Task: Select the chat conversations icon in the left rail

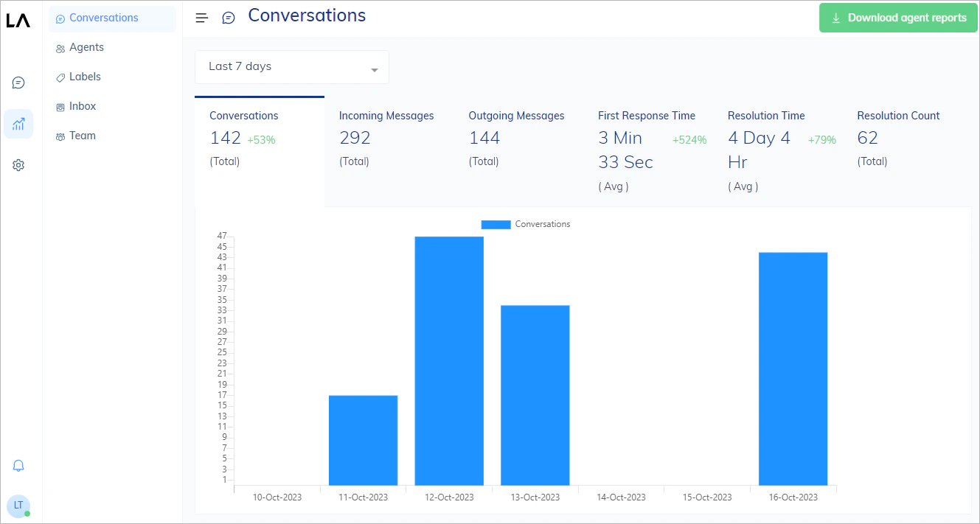Action: (18, 83)
